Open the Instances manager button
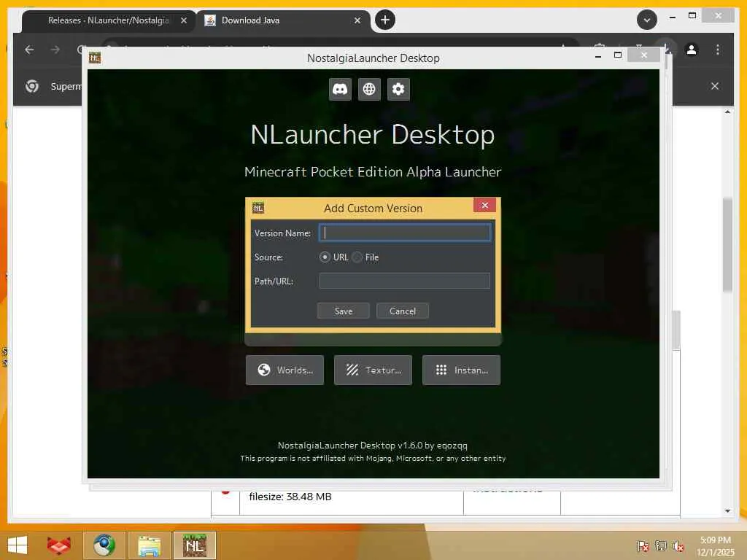 [461, 370]
